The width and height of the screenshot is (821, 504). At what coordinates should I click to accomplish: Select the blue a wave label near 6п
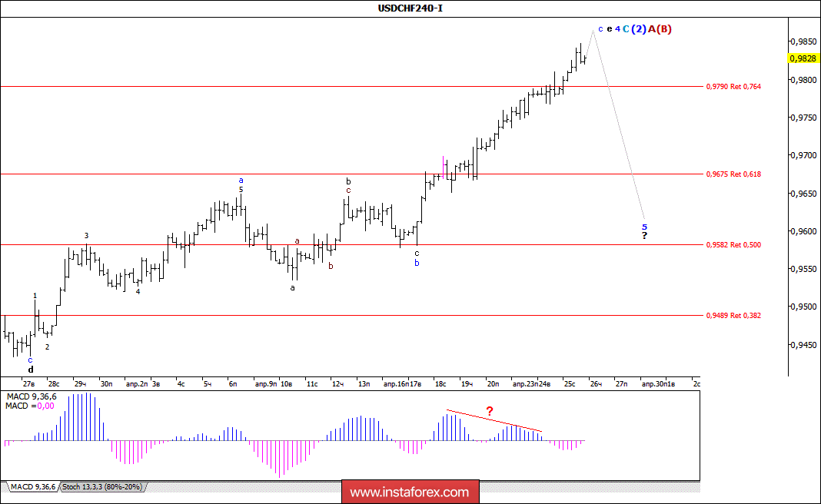241,181
